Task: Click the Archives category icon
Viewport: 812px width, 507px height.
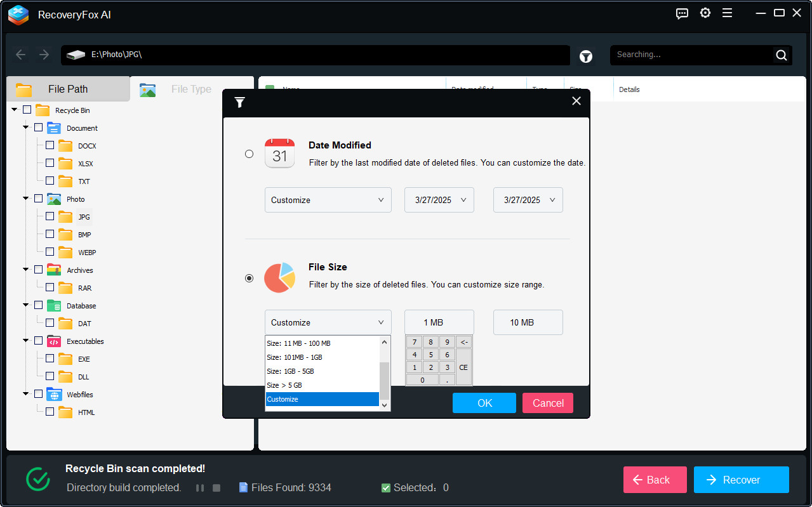Action: click(x=54, y=270)
